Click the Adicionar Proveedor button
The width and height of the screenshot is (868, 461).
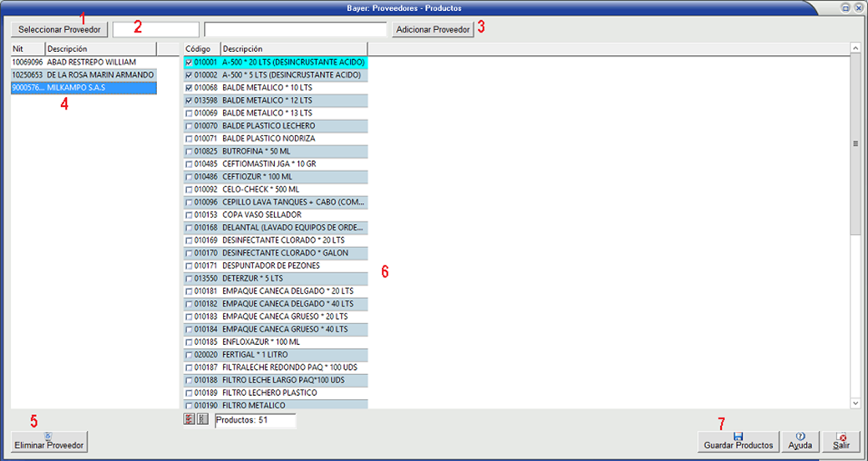[x=433, y=29]
